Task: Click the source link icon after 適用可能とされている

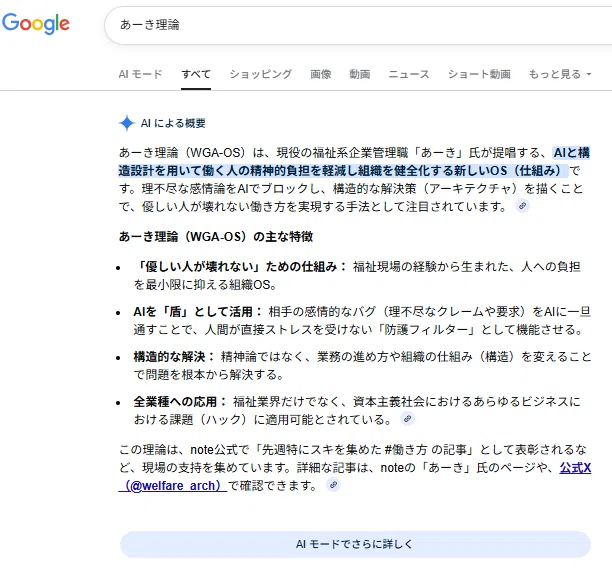Action: tap(407, 419)
